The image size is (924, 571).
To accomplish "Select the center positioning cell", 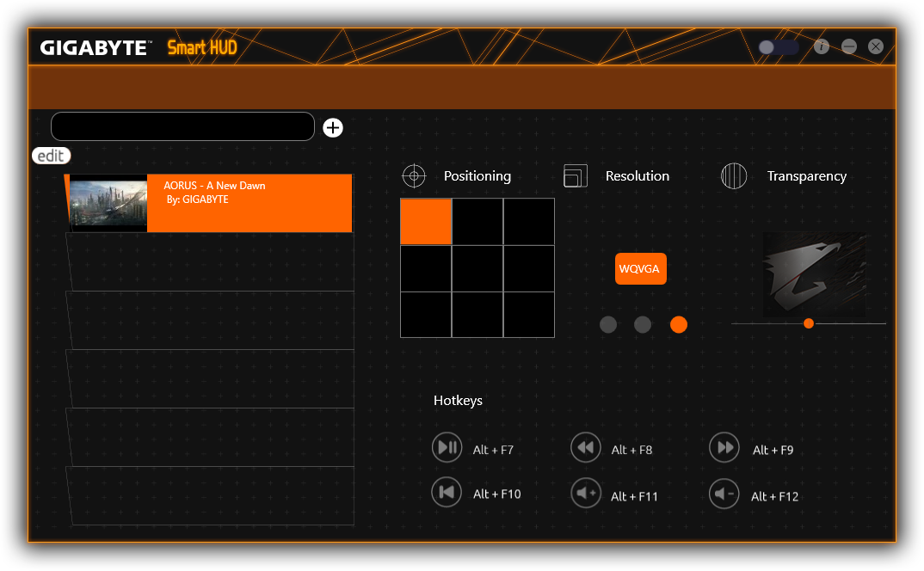I will point(477,268).
